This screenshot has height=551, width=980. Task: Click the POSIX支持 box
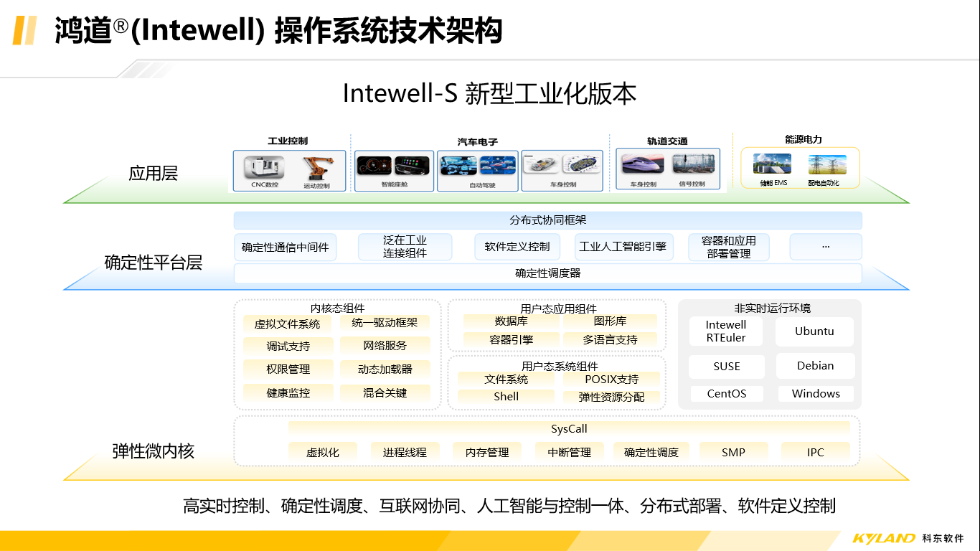point(611,379)
